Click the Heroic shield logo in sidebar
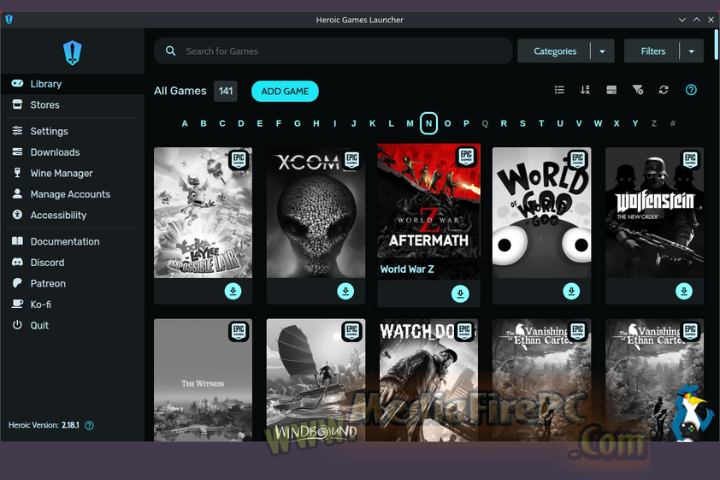Screen dimensions: 720x480 (x=73, y=53)
